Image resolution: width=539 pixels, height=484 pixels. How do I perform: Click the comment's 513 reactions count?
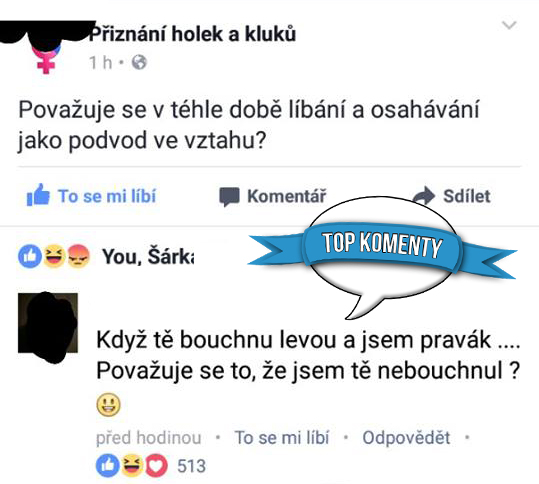191,466
